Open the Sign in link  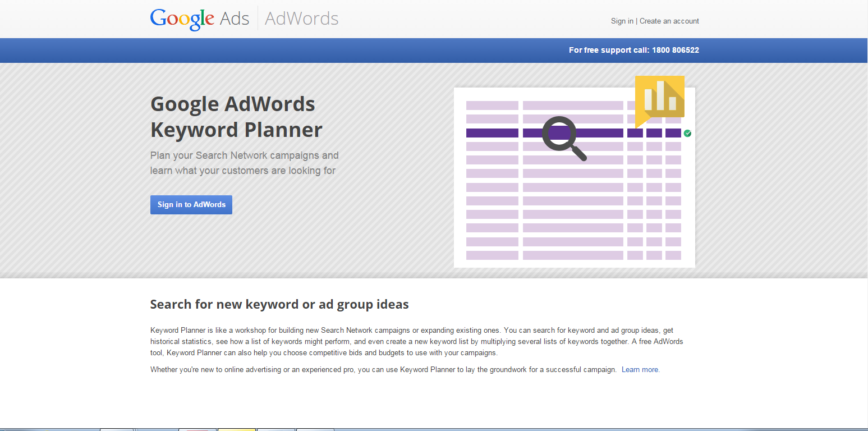tap(622, 21)
